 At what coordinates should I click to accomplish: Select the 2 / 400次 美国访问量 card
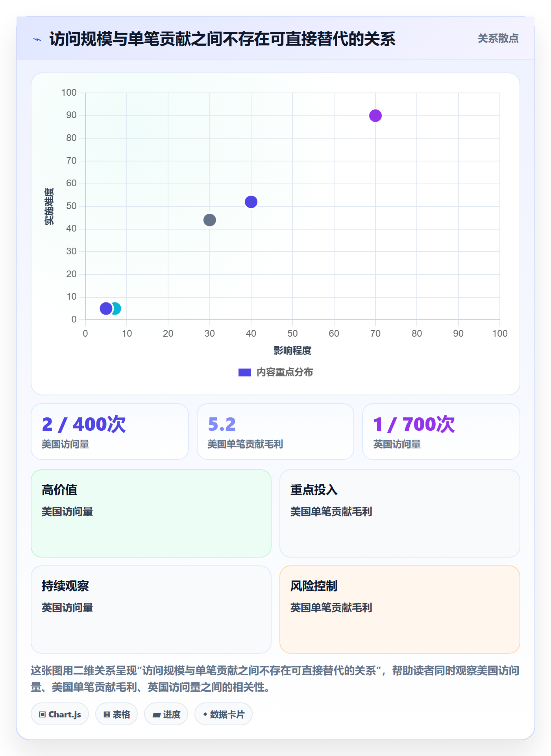[x=110, y=432]
